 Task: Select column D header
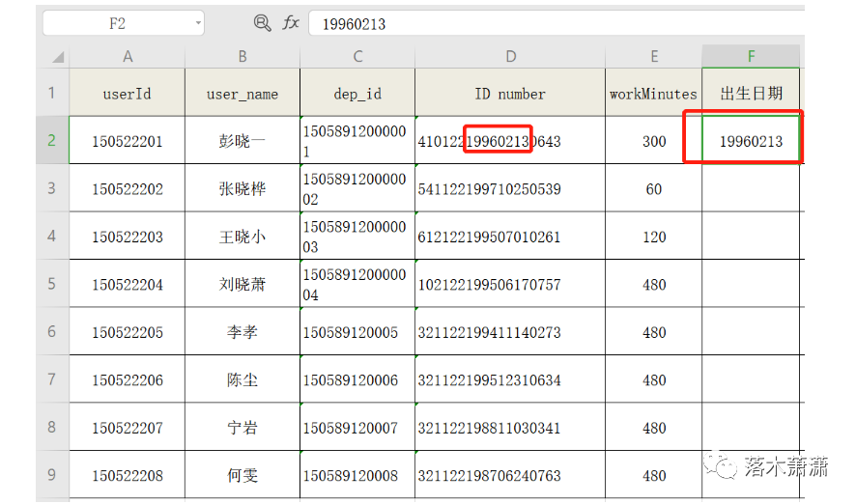tap(510, 57)
